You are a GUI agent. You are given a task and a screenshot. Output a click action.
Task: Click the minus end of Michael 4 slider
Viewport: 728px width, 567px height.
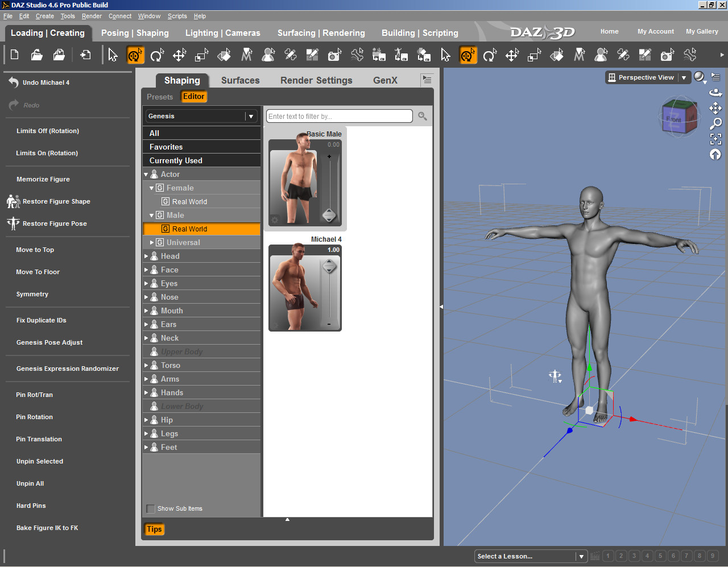pyautogui.click(x=329, y=324)
